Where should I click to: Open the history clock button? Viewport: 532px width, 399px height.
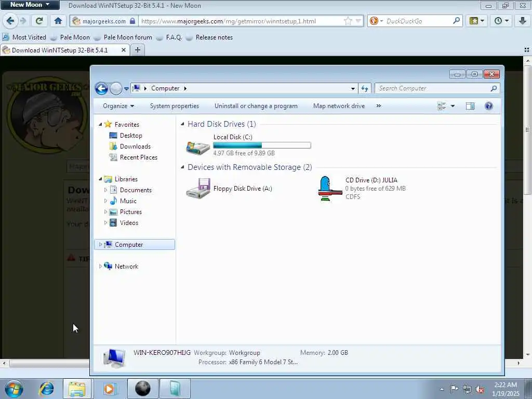pos(501,21)
